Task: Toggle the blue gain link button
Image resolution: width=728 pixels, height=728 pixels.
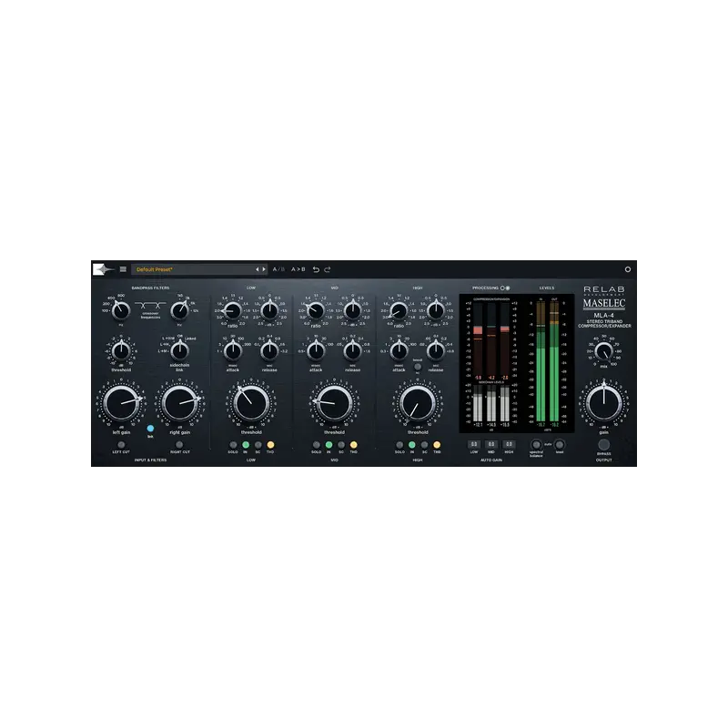Action: 150,428
